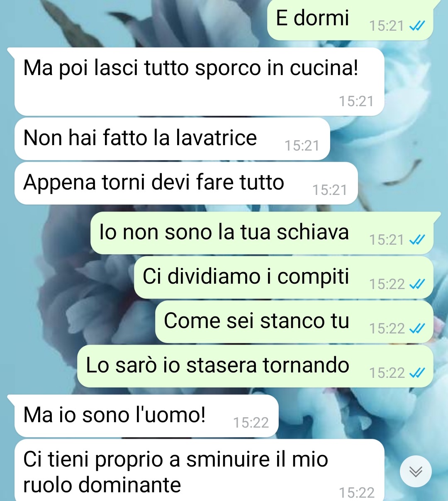Tap the 15:21 timestamp on 'Appena torni devi fare tutto'
Image resolution: width=448 pixels, height=501 pixels.
(x=330, y=190)
